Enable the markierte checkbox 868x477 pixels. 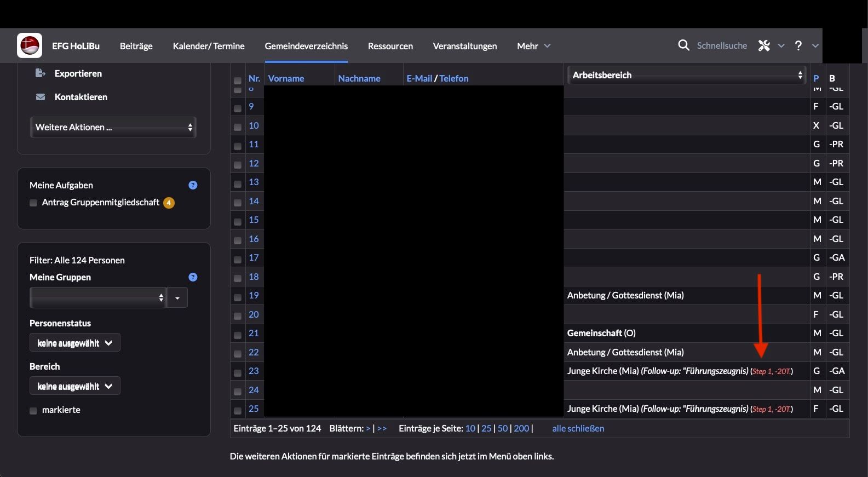click(x=33, y=410)
